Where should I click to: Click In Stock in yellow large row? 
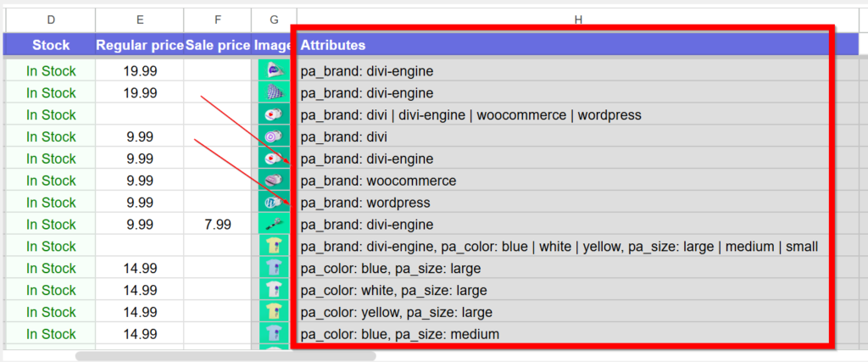point(51,312)
